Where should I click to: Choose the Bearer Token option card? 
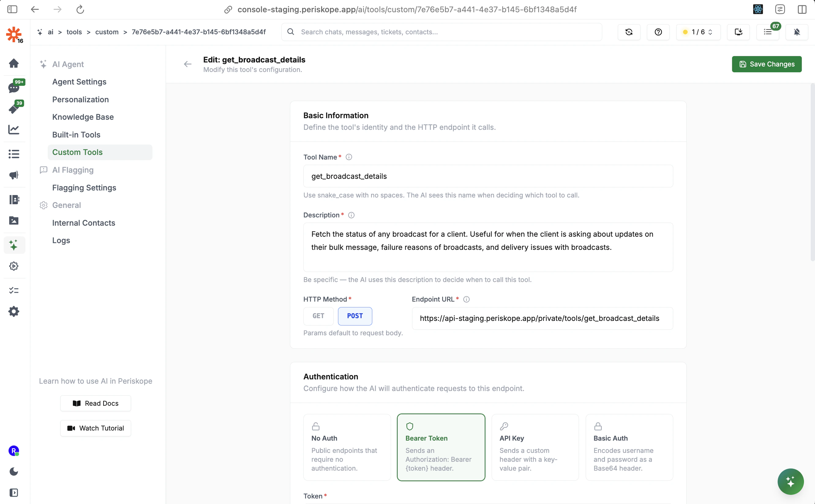441,447
